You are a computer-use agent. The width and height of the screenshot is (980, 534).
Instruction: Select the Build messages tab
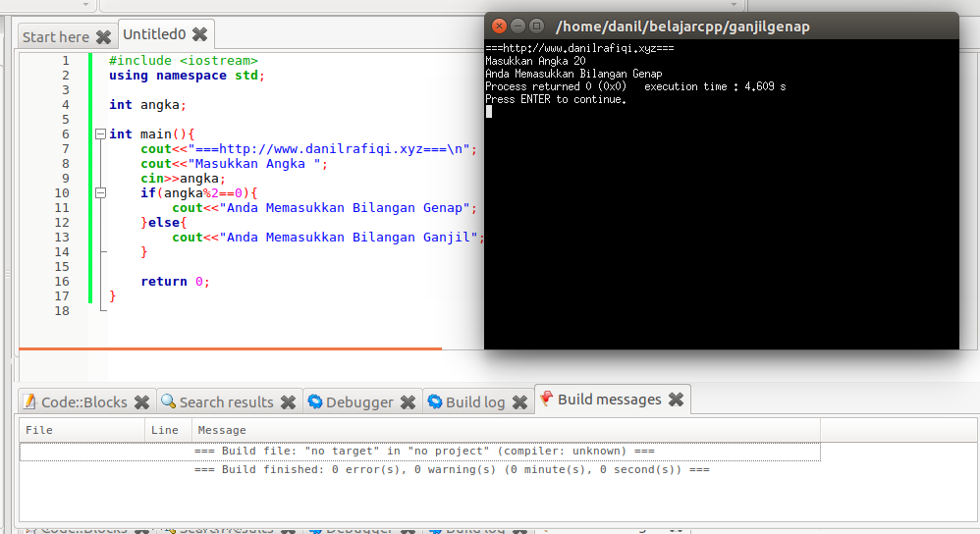(x=610, y=400)
